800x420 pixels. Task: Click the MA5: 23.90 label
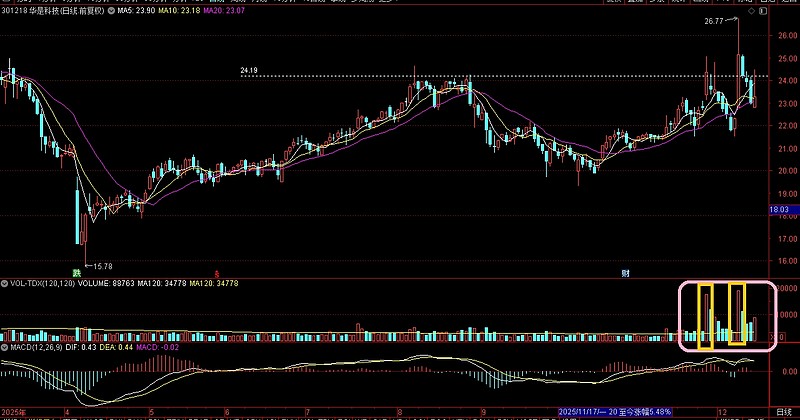pyautogui.click(x=136, y=11)
